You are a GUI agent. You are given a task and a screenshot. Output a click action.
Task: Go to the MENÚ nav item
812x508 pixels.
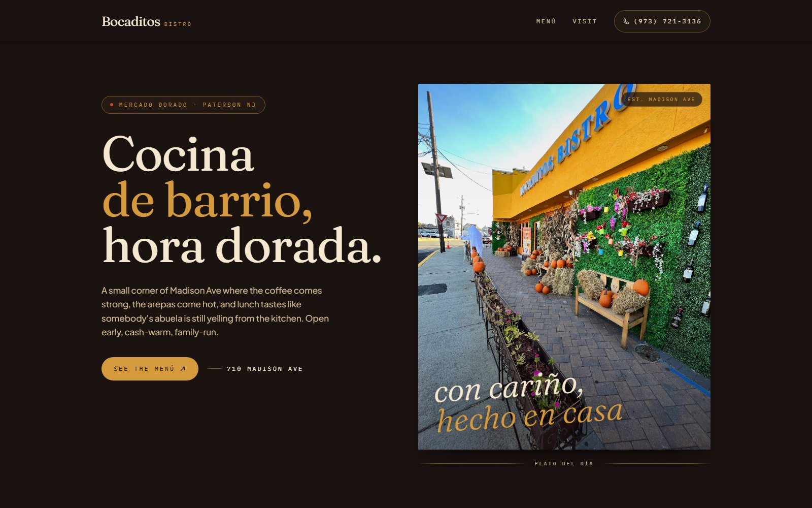[546, 21]
